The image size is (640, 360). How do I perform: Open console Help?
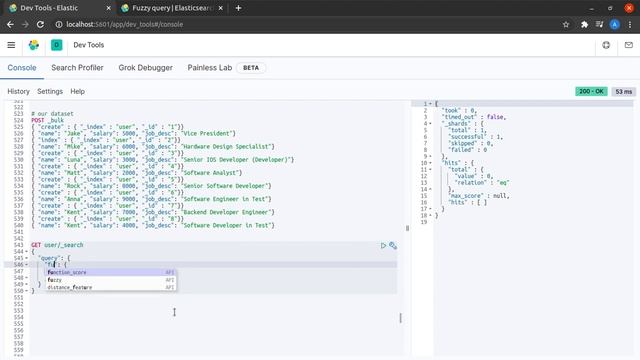pyautogui.click(x=77, y=91)
